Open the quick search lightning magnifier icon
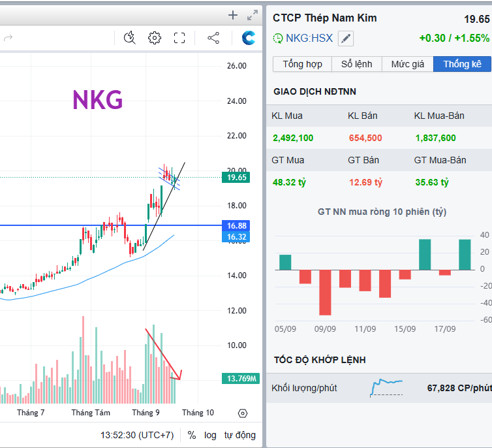Viewport: 492px width, 448px height. coord(129,38)
